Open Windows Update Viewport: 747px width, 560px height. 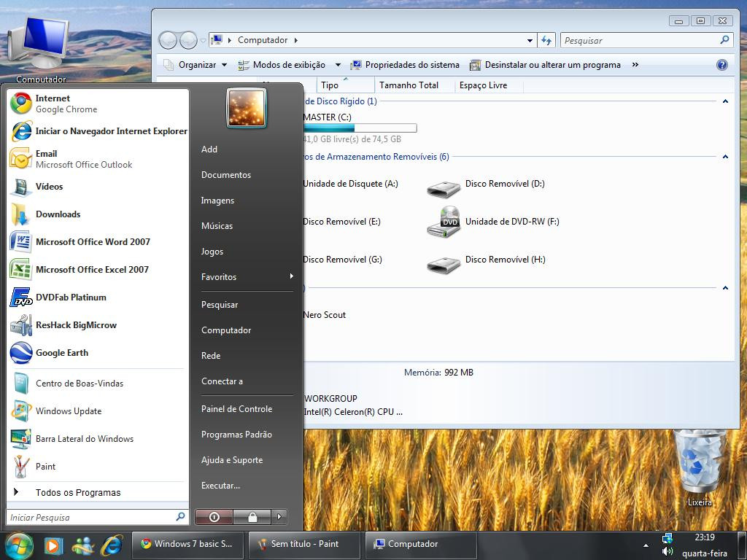98,411
